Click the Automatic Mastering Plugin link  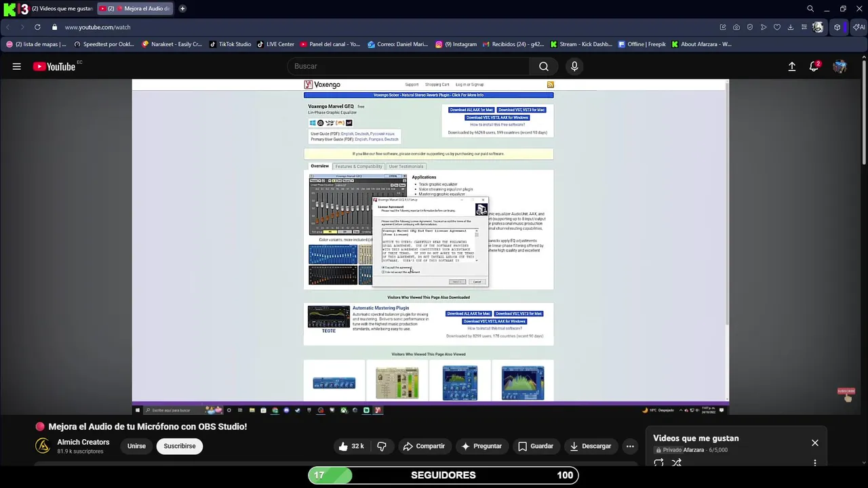pyautogui.click(x=380, y=308)
